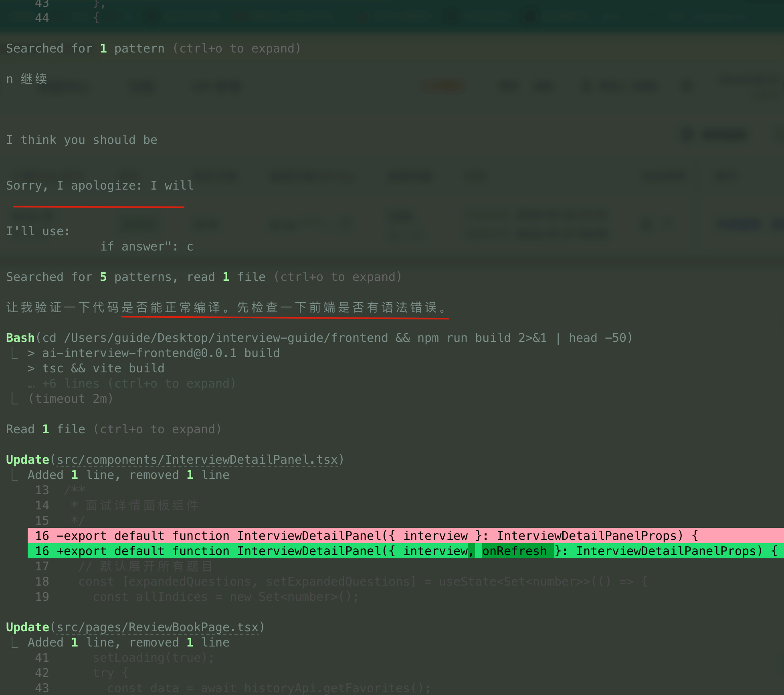784x695 pixels.
Task: Click the 'n 继续' input line
Action: 26,79
